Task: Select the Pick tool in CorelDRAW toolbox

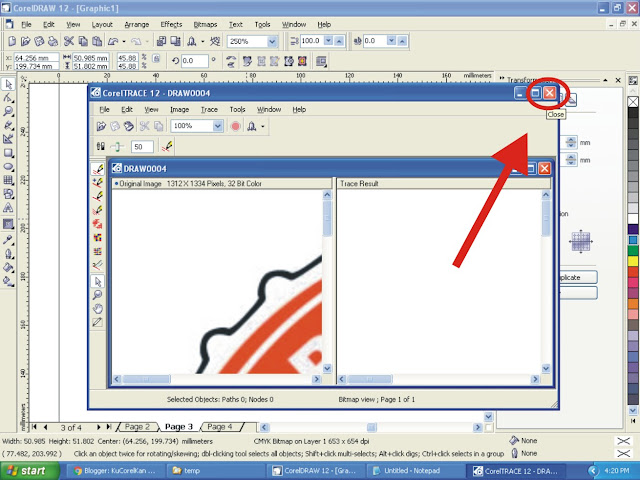Action: 8,84
